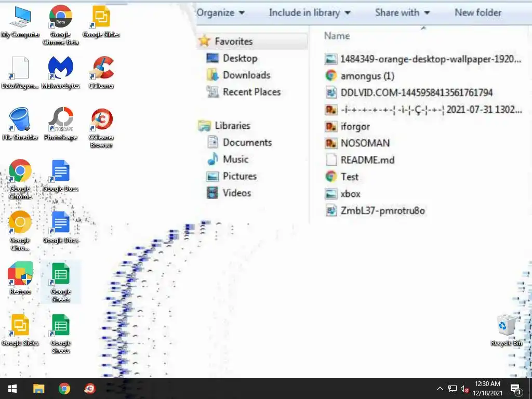532x399 pixels.
Task: Select the iforgor file
Action: (x=348, y=127)
